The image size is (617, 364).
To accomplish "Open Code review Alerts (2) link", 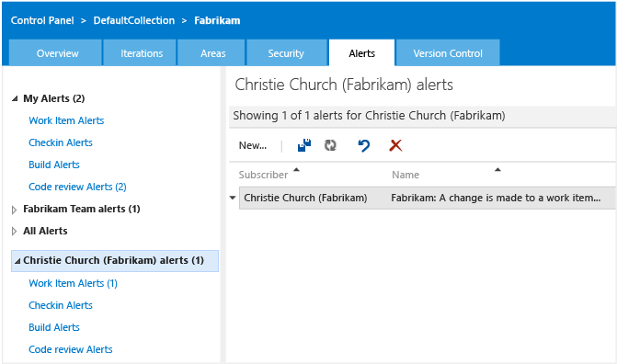I will click(77, 187).
